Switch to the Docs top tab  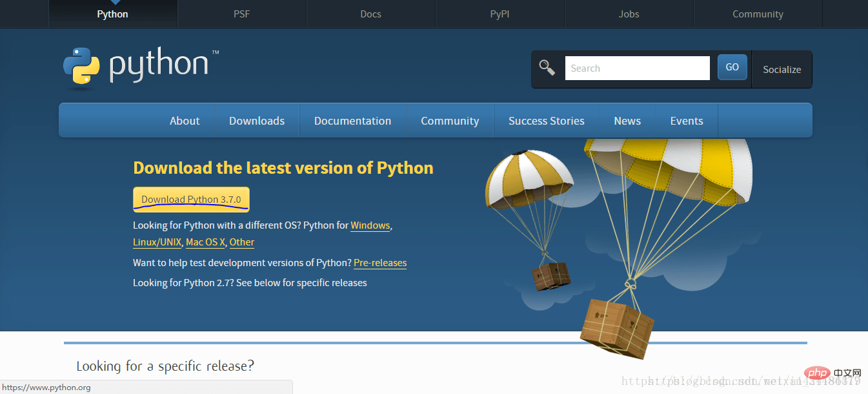coord(371,14)
